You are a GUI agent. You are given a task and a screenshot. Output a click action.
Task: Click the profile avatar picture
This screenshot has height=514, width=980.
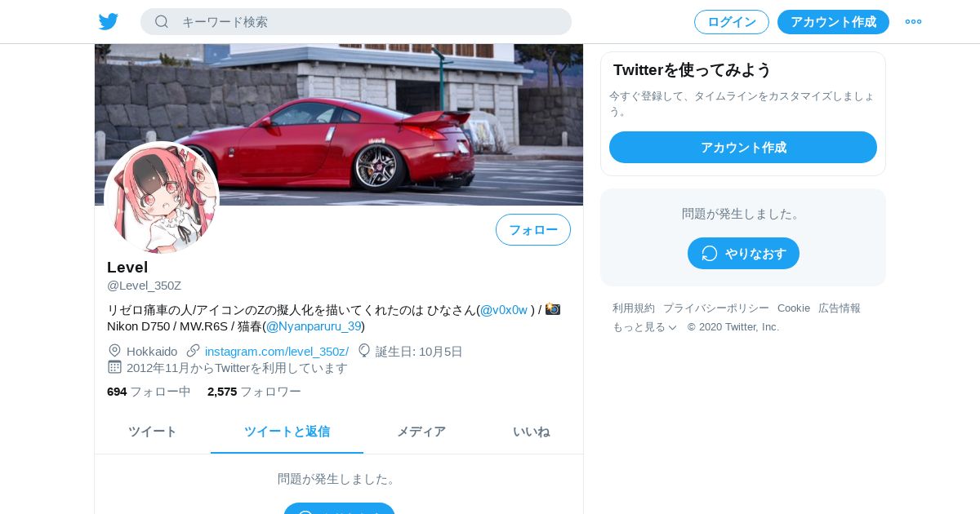[162, 198]
